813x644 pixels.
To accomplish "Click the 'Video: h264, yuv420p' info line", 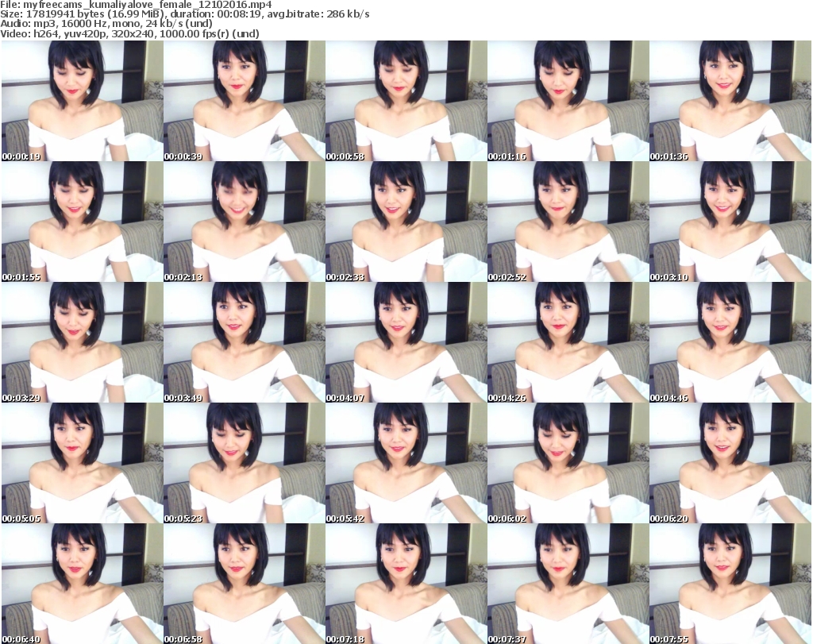I will (x=129, y=33).
